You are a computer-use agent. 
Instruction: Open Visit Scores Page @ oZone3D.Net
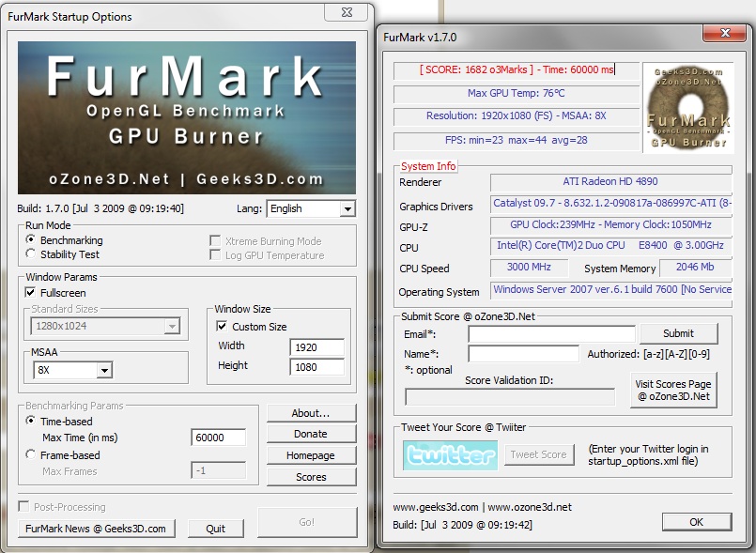click(x=673, y=390)
